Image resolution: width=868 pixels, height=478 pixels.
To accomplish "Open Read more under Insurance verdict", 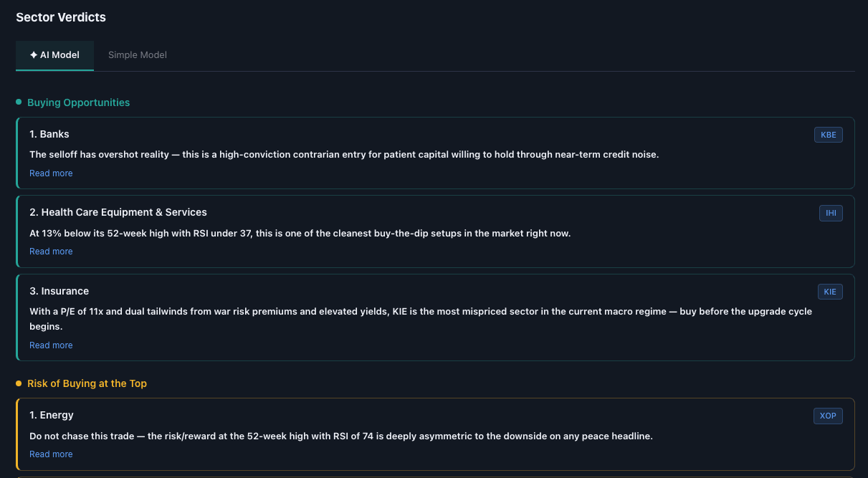I will point(51,345).
